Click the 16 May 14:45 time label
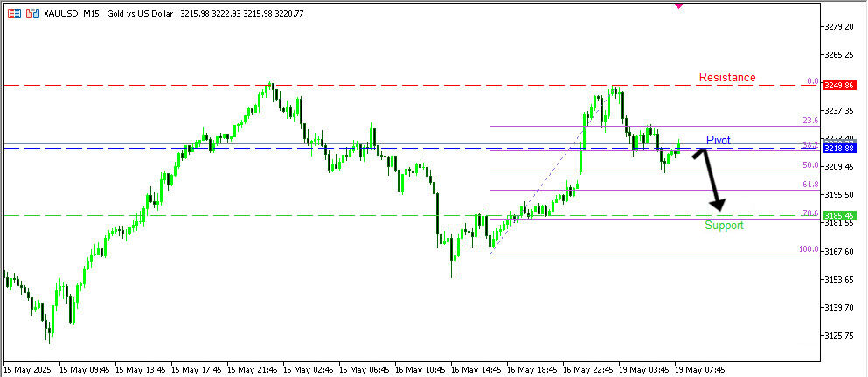 [x=476, y=369]
